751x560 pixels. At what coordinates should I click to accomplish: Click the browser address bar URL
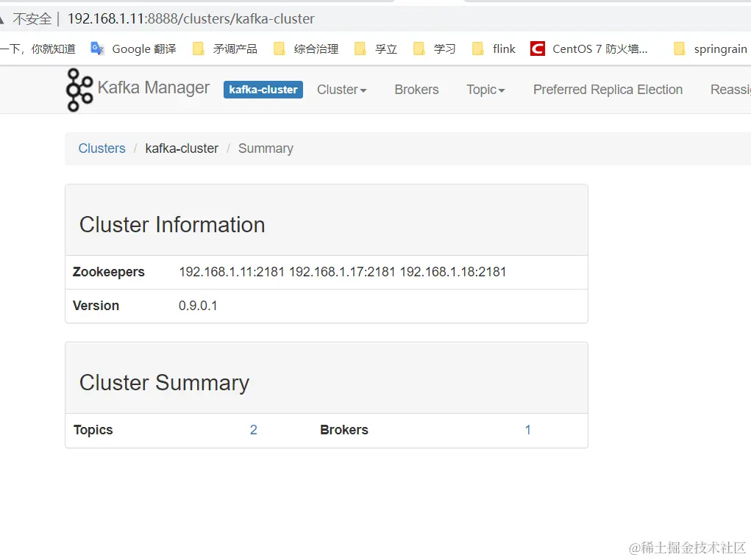coord(191,18)
